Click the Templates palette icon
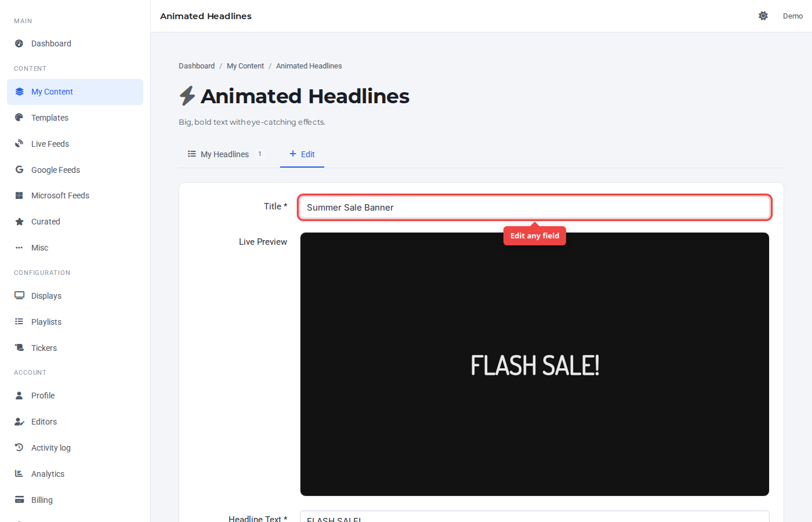Viewport: 812px width, 522px height. click(19, 118)
